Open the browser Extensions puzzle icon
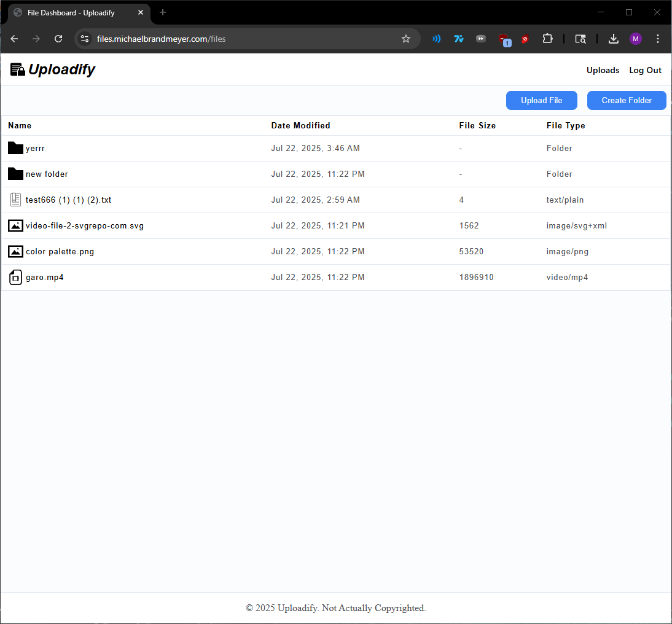Image resolution: width=672 pixels, height=624 pixels. (x=547, y=39)
